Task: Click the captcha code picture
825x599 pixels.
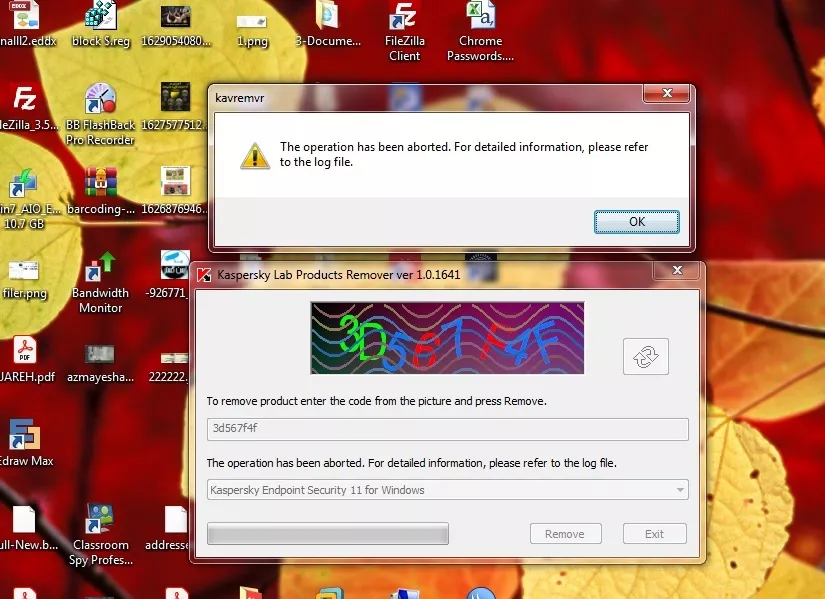Action: tap(447, 337)
